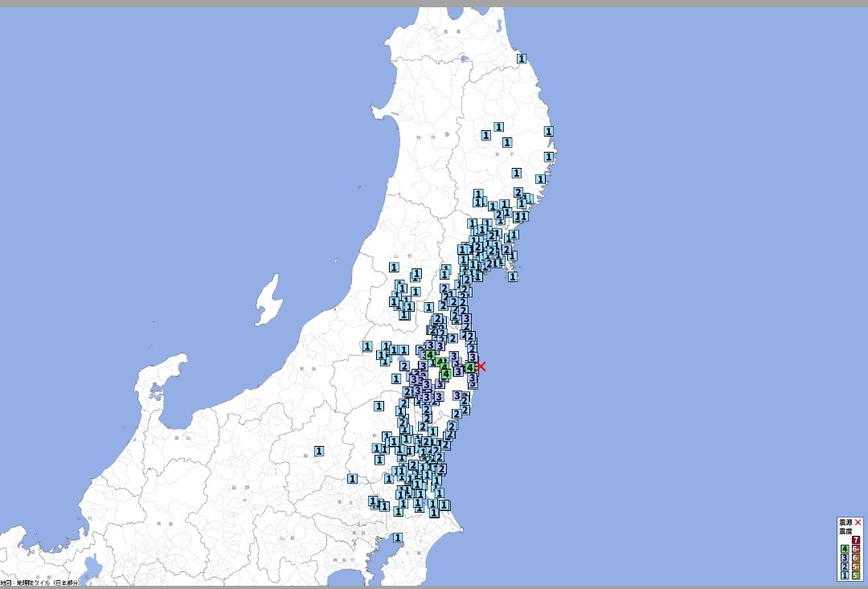This screenshot has height=589, width=868.
Task: Click the 6+ intensity swatch in the legend
Action: 856,549
